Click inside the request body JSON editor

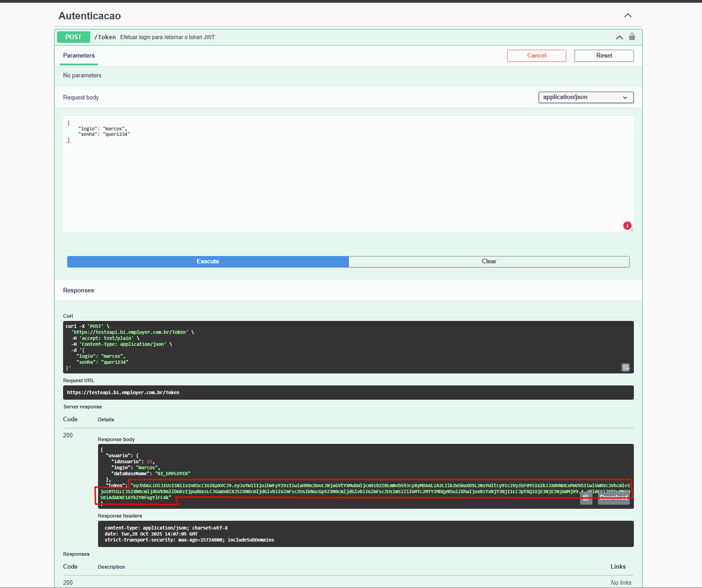tap(348, 174)
